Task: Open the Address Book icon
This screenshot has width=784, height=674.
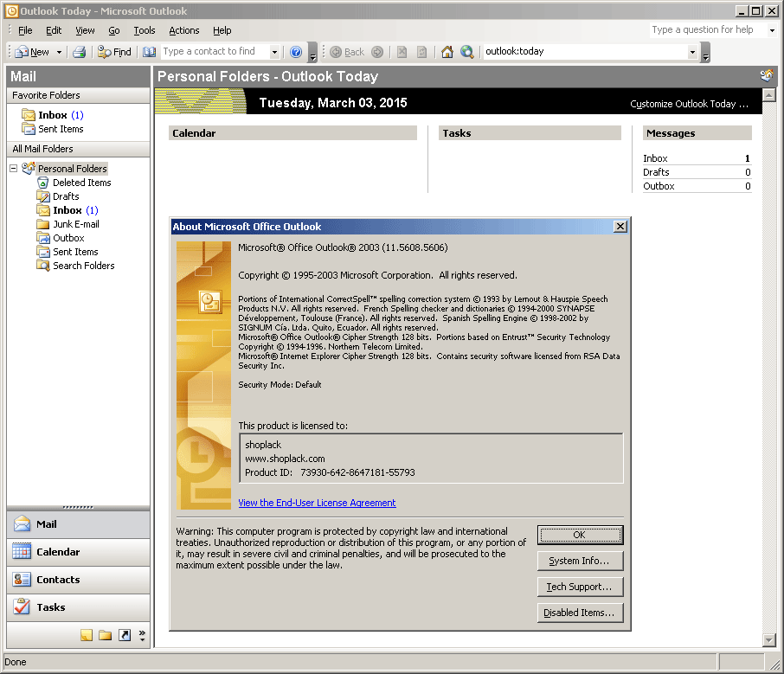Action: pyautogui.click(x=149, y=52)
